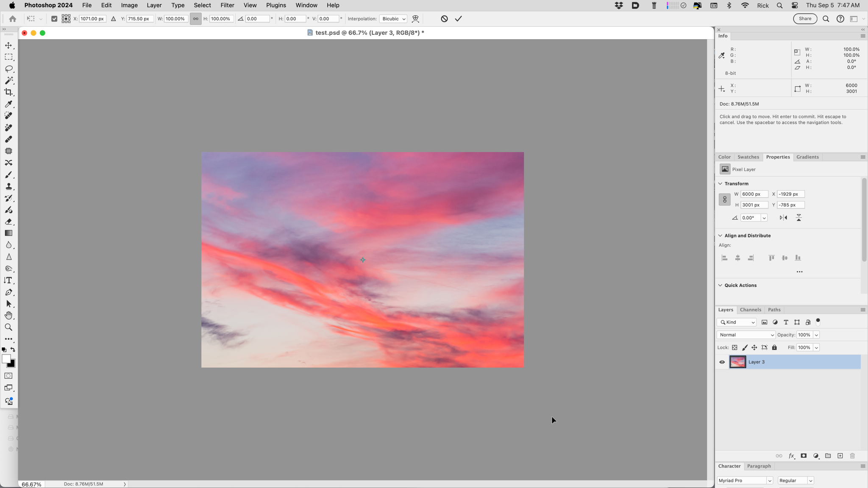Open layer styles with the fx icon
868x488 pixels.
pyautogui.click(x=791, y=456)
